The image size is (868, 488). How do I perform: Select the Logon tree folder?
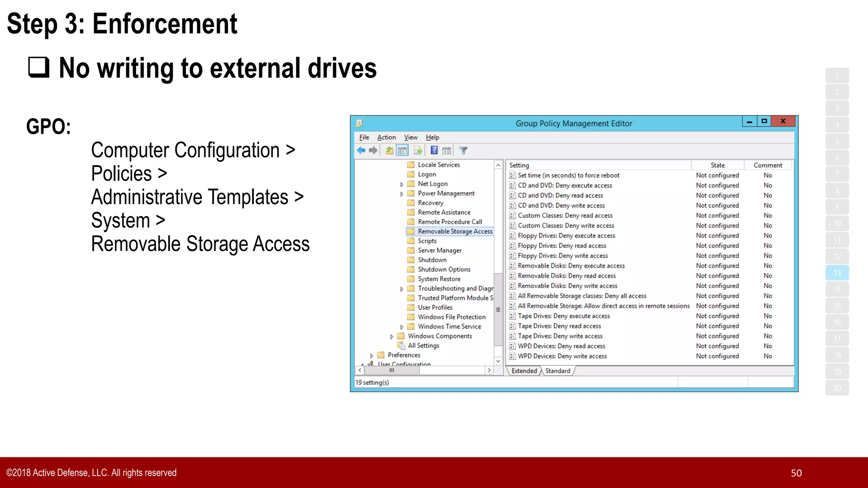(x=427, y=175)
